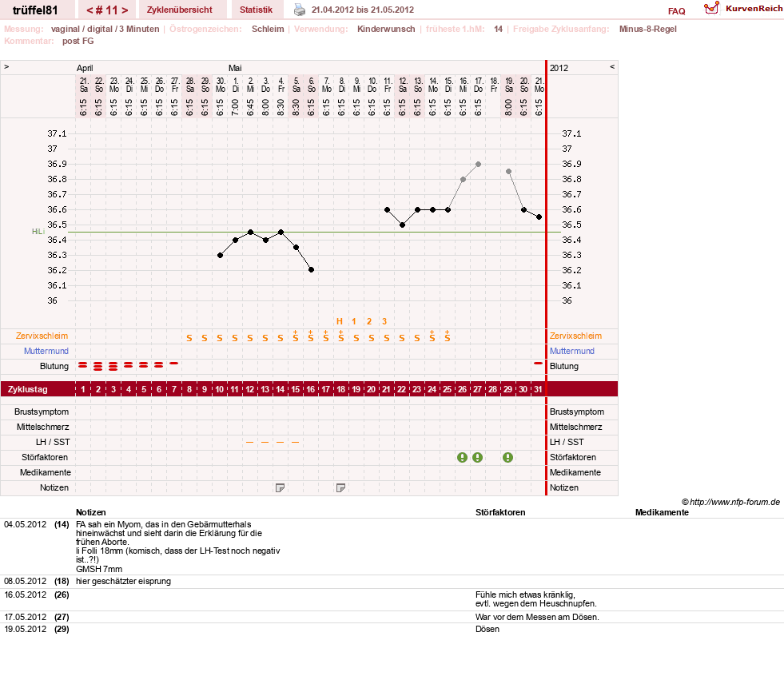Go to previous cycle with left arrow
The height and width of the screenshot is (676, 784).
pos(90,10)
